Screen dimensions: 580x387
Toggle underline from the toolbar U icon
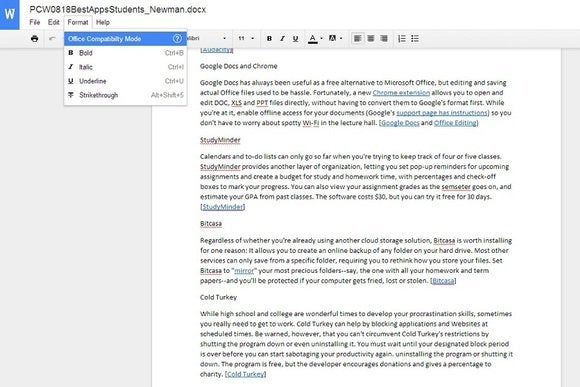[x=295, y=38]
